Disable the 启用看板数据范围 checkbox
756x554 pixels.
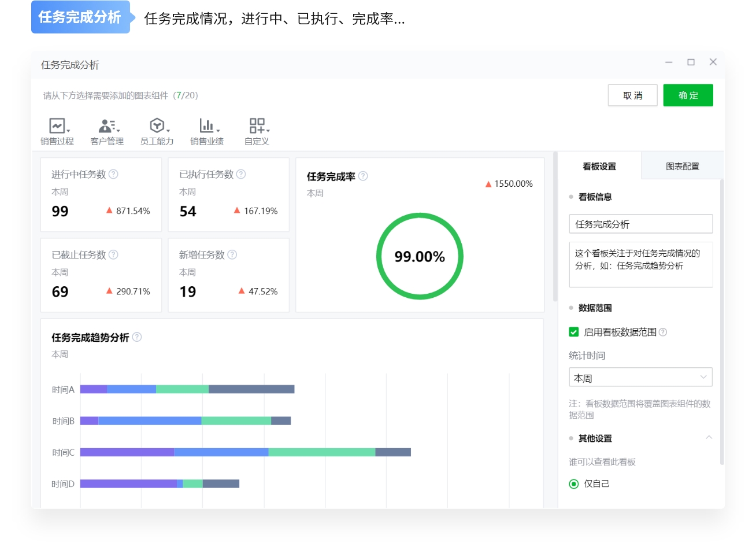pyautogui.click(x=573, y=332)
